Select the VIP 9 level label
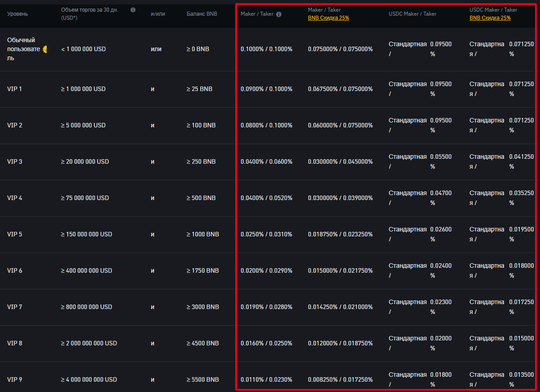The image size is (540, 392). pyautogui.click(x=14, y=379)
